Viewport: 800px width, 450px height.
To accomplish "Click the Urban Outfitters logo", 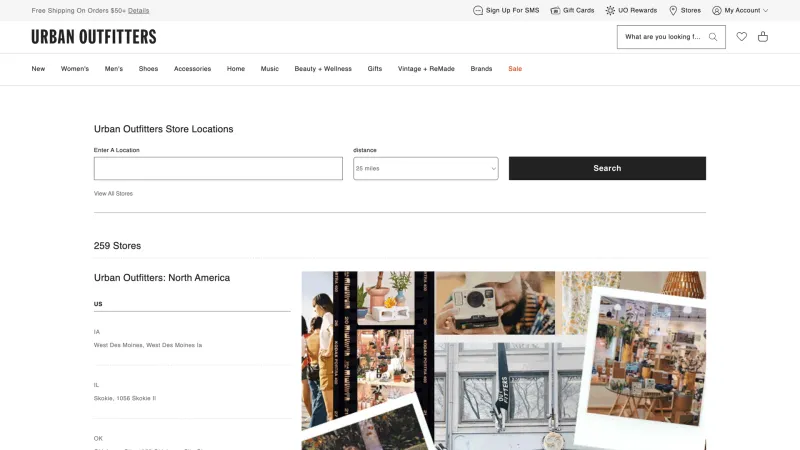I will coord(94,37).
